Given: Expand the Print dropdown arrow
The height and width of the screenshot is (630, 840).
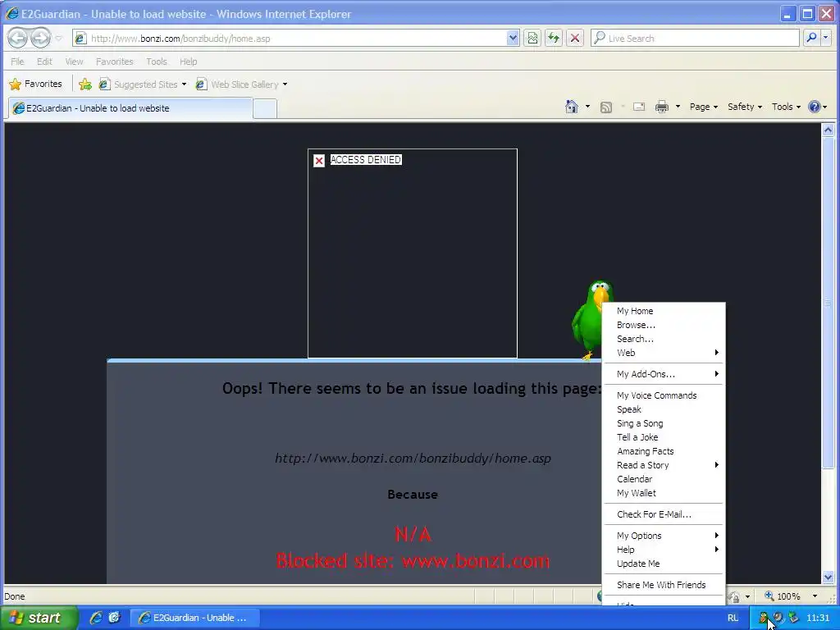Looking at the screenshot, I should point(678,107).
